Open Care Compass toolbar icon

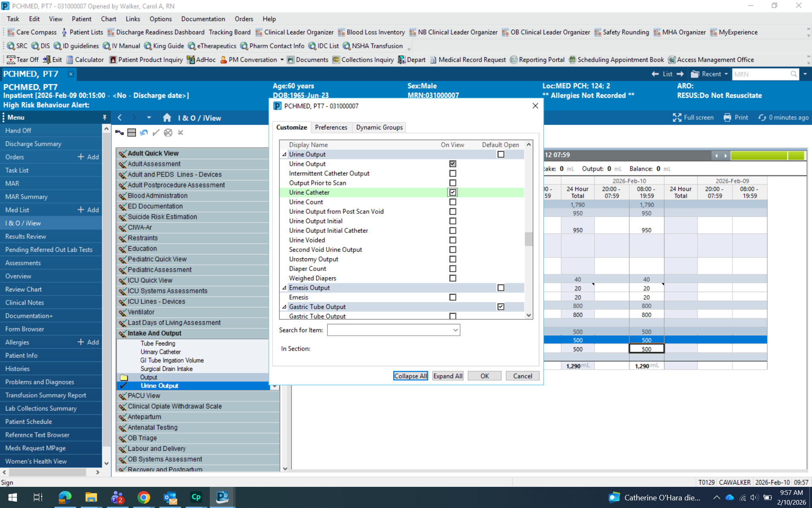[x=11, y=32]
